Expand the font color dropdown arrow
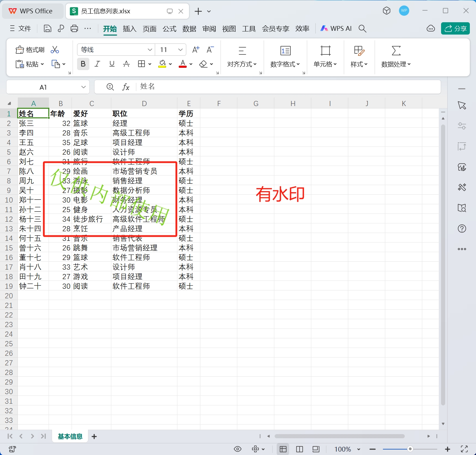Screen dimensions: 476x455 191,64
